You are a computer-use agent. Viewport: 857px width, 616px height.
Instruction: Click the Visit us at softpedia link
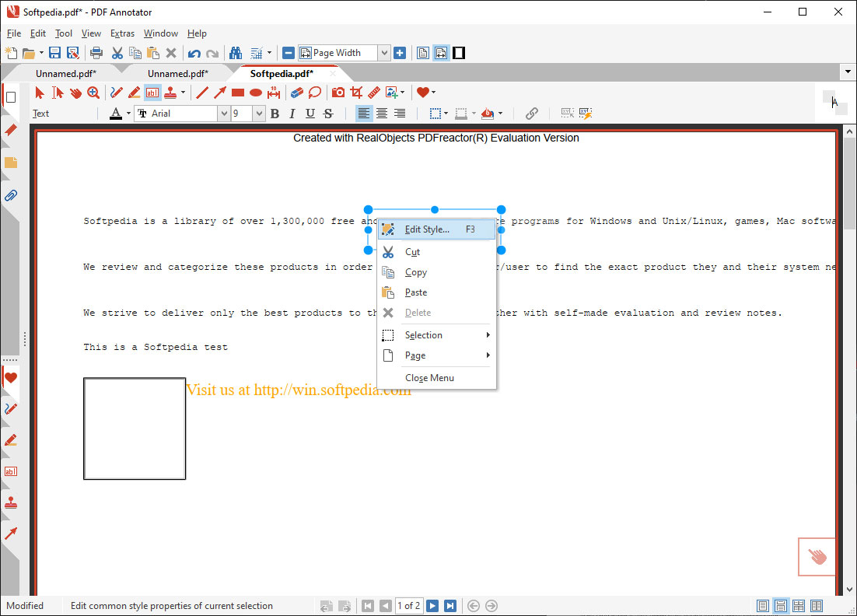pos(298,390)
